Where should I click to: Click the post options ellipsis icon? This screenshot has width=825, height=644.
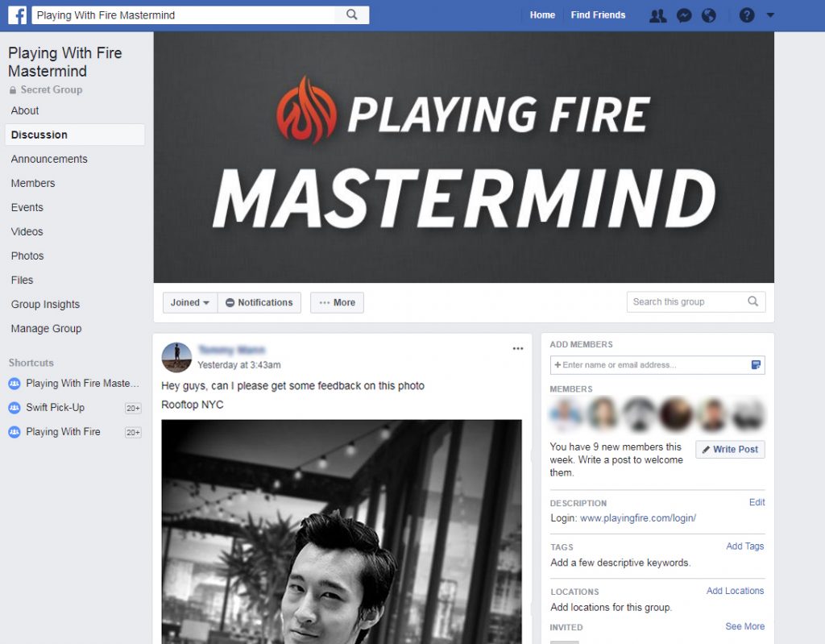[x=518, y=348]
